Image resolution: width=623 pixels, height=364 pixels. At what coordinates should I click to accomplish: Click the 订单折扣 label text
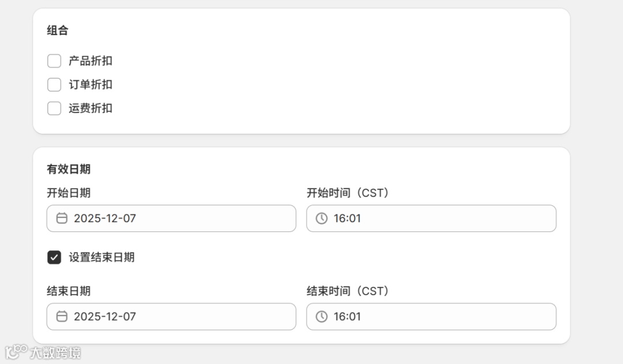pyautogui.click(x=91, y=85)
